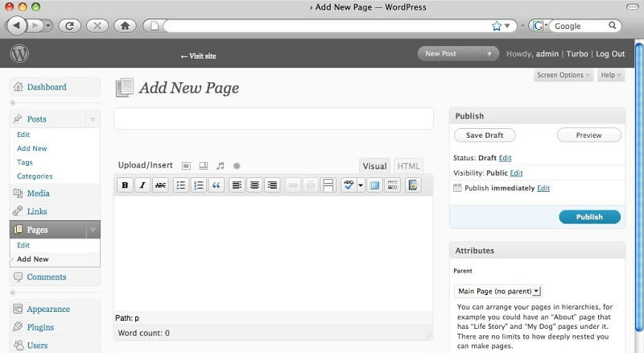Image resolution: width=644 pixels, height=353 pixels.
Task: Collapse the Posts menu arrow
Action: 93,119
